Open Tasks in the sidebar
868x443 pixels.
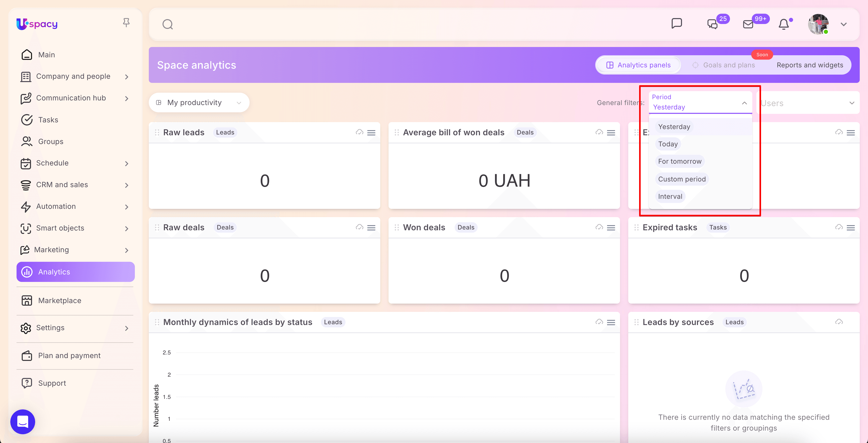(75, 120)
